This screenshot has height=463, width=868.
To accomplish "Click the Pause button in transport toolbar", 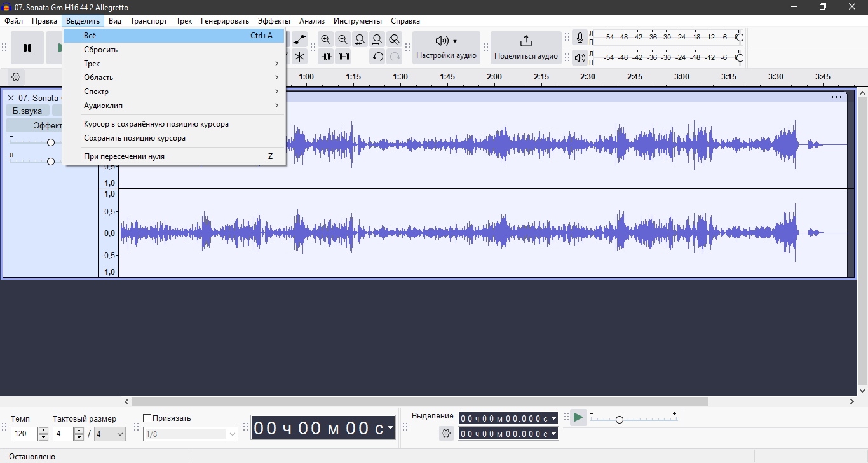I will coord(27,48).
